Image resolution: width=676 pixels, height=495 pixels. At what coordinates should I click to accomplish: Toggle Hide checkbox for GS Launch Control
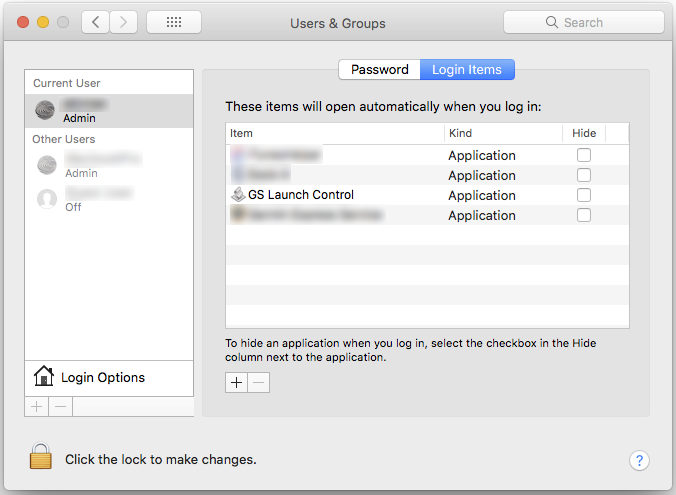point(584,195)
